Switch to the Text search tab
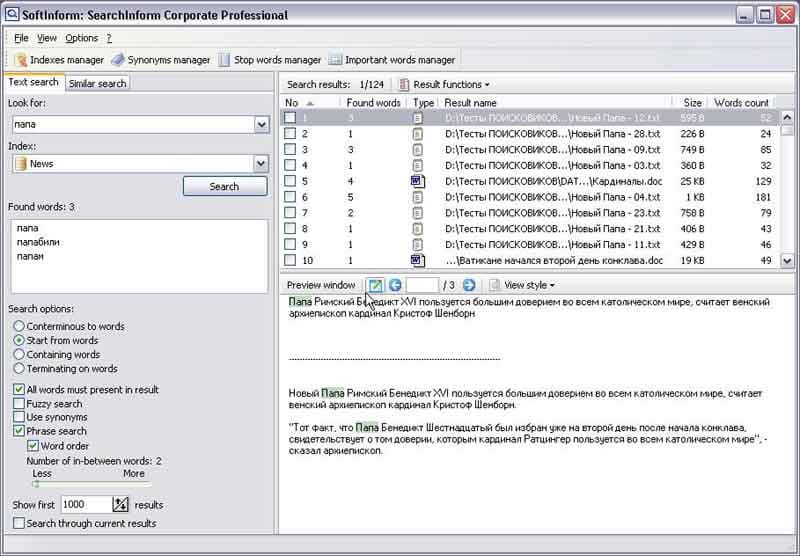Screen dimensions: 800x556 click(x=34, y=82)
